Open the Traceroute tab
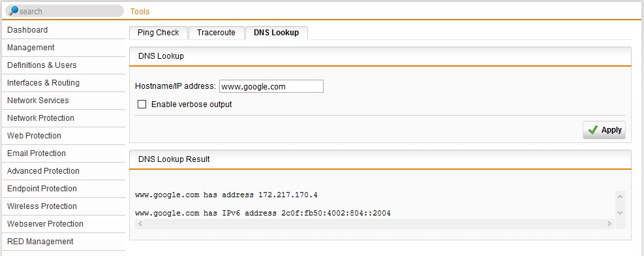This screenshot has width=644, height=256. tap(216, 33)
